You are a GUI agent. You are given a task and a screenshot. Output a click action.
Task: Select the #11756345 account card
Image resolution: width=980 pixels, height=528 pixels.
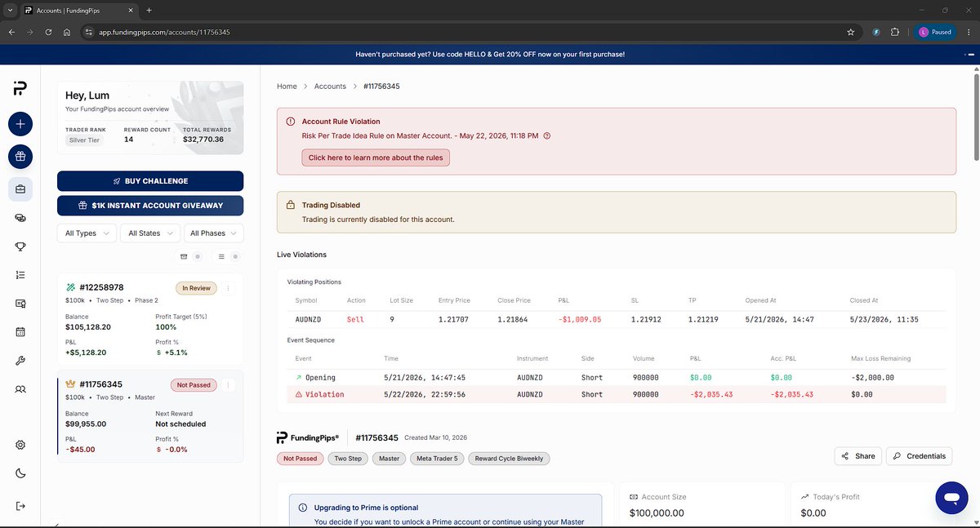pos(150,416)
